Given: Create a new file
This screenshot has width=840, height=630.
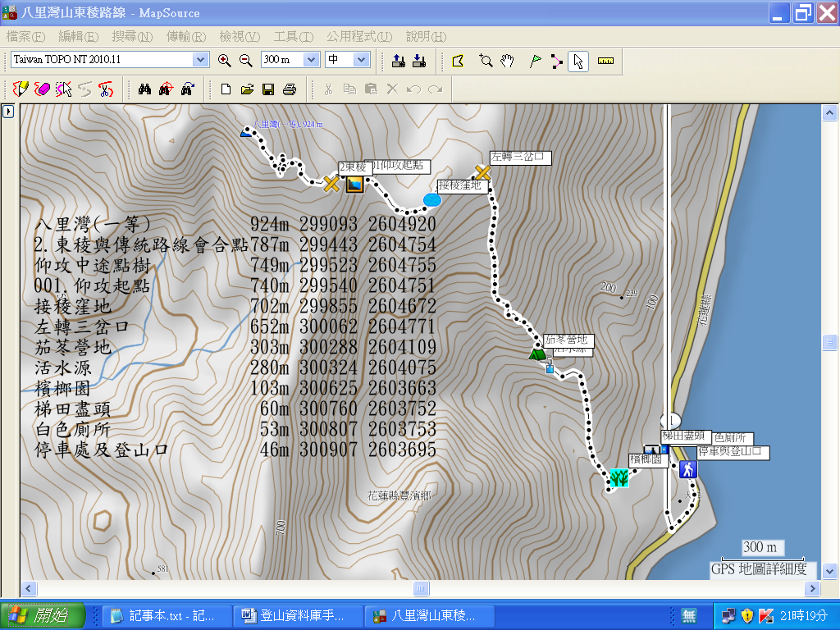Looking at the screenshot, I should 226,89.
